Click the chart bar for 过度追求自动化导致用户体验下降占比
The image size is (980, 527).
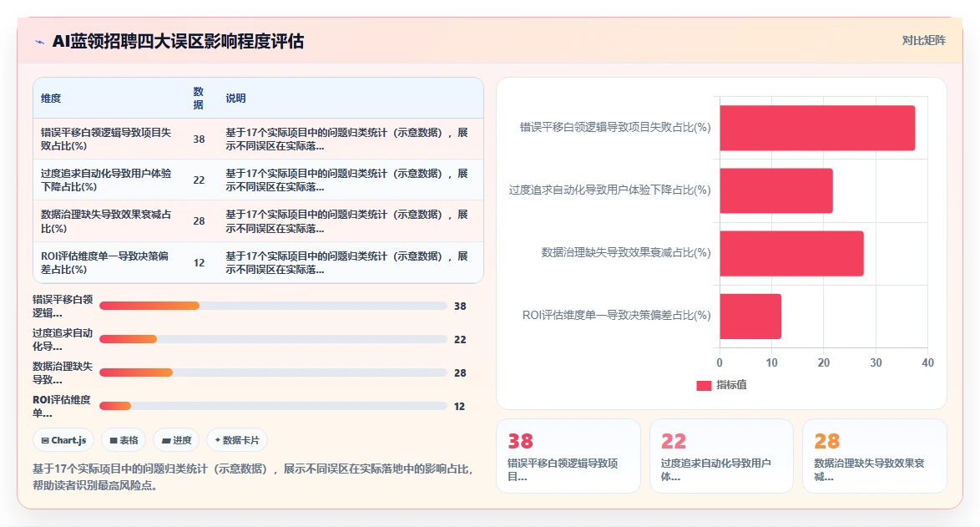tap(776, 190)
